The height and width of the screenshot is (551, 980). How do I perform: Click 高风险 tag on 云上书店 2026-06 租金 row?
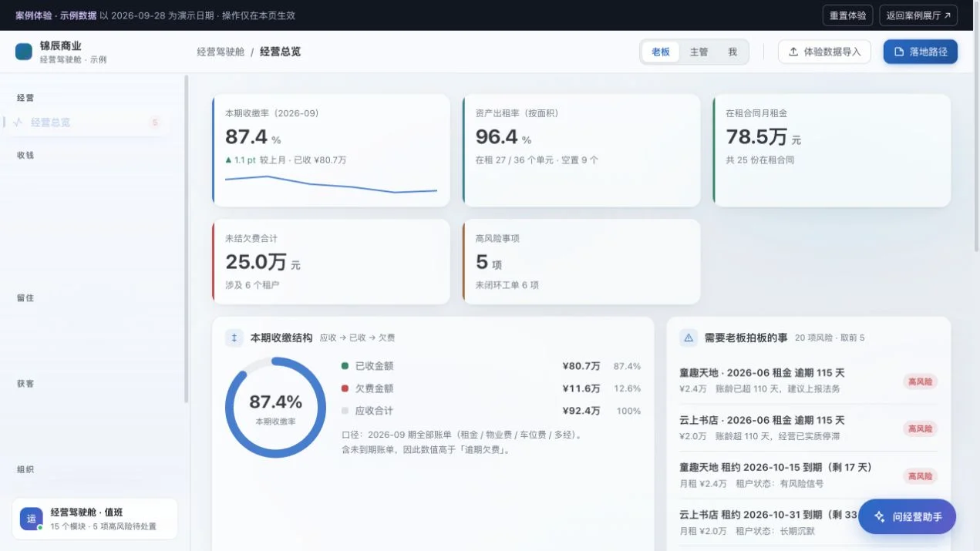click(x=921, y=428)
